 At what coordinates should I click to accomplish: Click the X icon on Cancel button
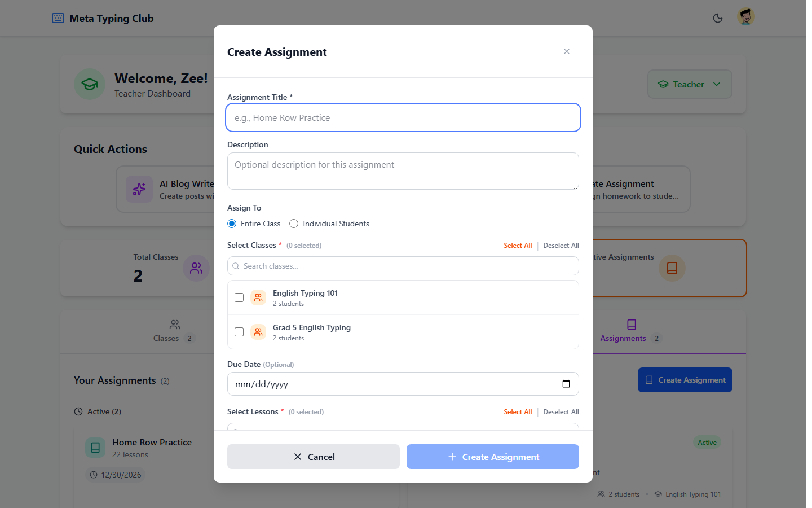298,457
